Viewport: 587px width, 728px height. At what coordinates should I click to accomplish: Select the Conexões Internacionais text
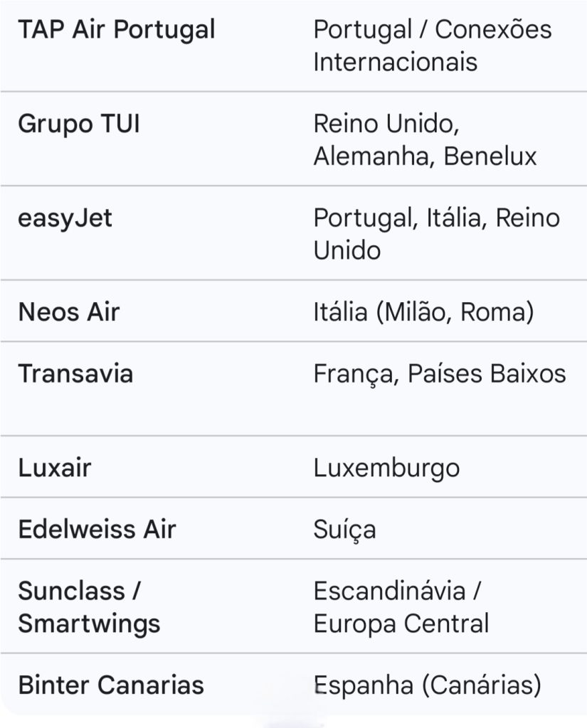(x=432, y=45)
